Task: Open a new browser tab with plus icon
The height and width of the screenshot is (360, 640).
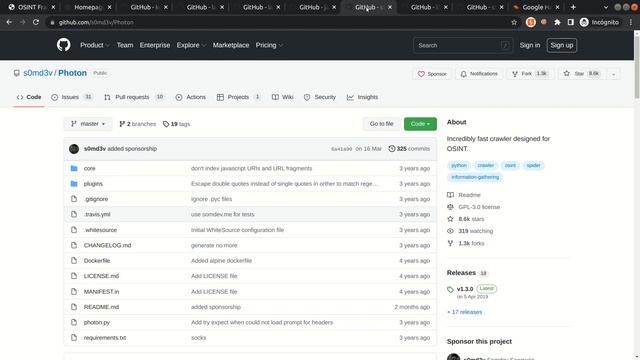Action: [x=573, y=7]
